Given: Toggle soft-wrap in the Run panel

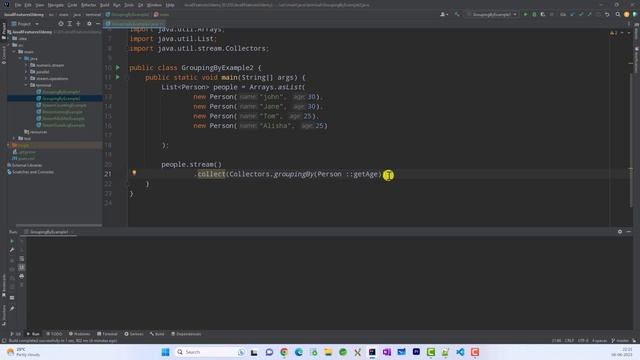Looking at the screenshot, I should point(22,259).
